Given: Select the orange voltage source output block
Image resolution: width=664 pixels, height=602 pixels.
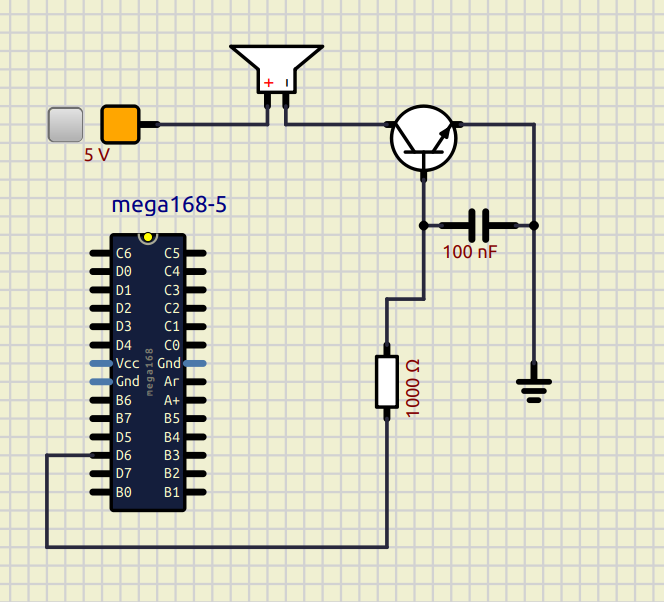Looking at the screenshot, I should tap(119, 124).
